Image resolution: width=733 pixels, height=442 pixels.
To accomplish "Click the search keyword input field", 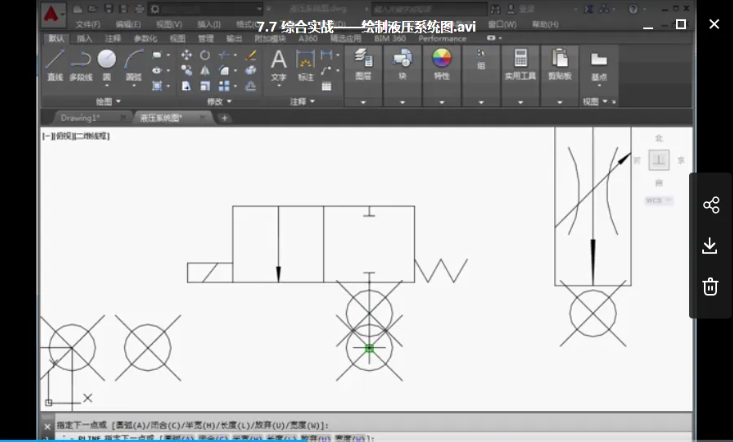I will coord(429,9).
